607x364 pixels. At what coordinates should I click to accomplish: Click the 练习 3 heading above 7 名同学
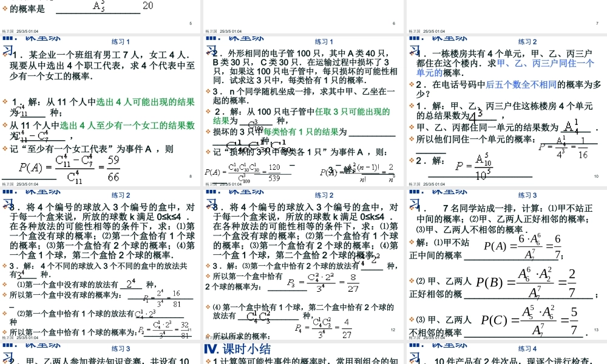527,195
